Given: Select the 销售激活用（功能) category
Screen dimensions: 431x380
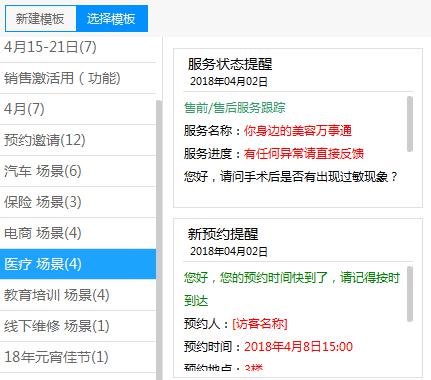Looking at the screenshot, I should 78,78.
